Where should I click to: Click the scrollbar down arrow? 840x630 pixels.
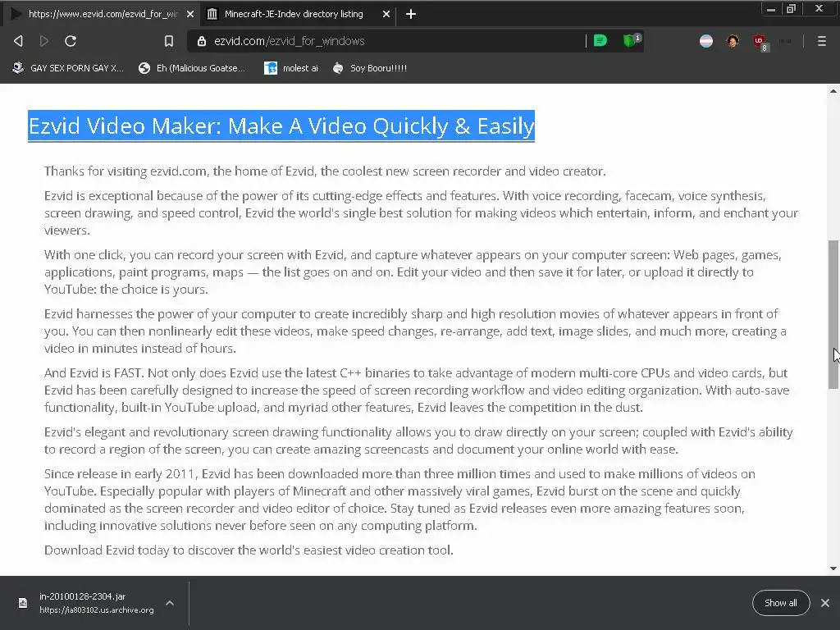pos(833,568)
